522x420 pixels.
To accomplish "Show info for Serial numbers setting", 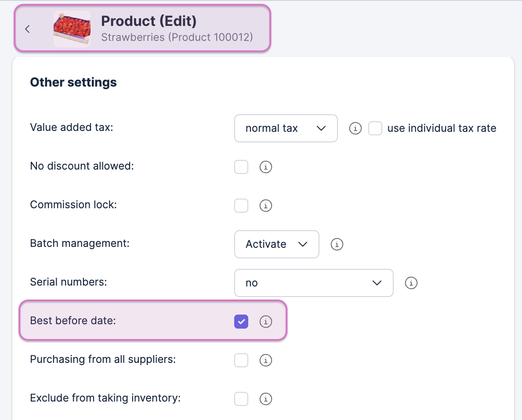I will pyautogui.click(x=411, y=283).
